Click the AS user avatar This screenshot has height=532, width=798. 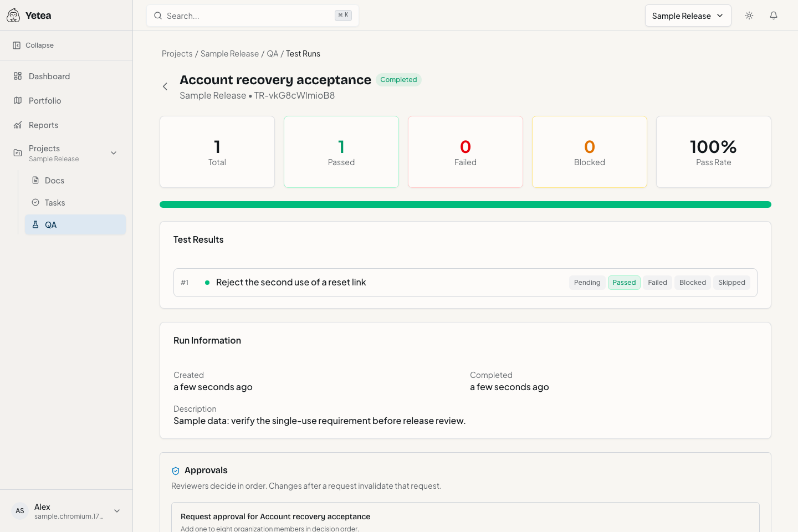pos(20,511)
